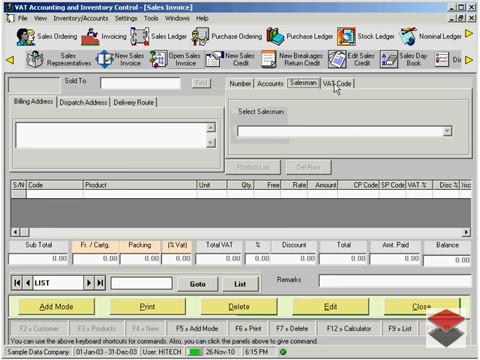Click the Sales Representatives toolbar icon
480x360 pixels.
coord(35,60)
